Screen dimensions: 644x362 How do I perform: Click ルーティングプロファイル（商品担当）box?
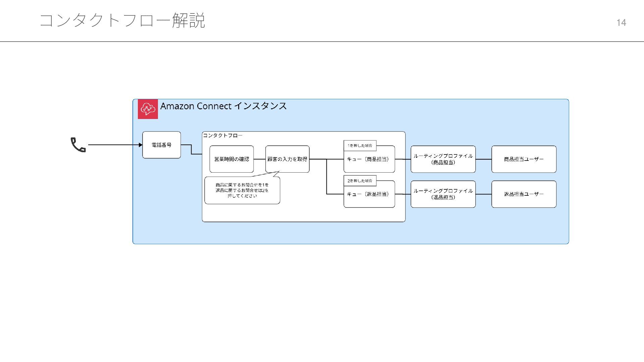443,159
